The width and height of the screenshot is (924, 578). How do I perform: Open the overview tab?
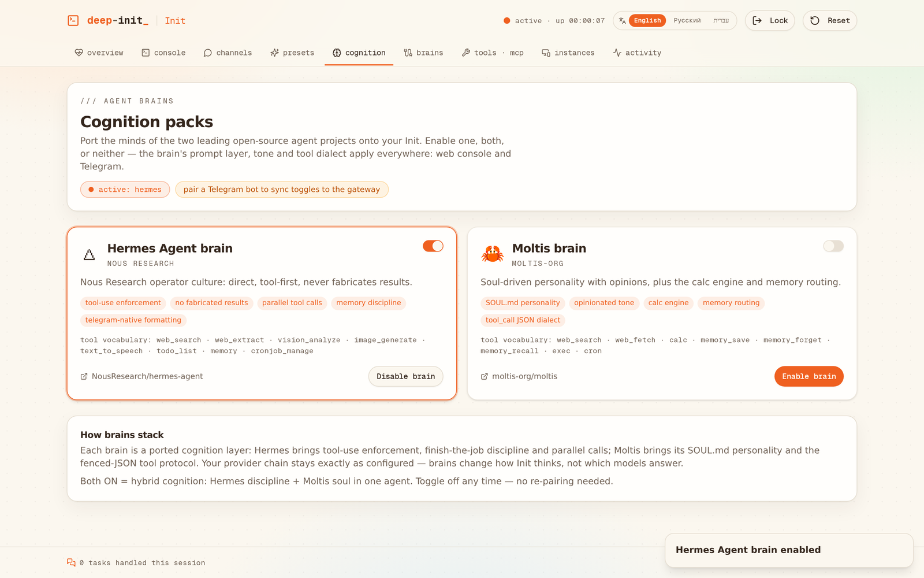[99, 53]
